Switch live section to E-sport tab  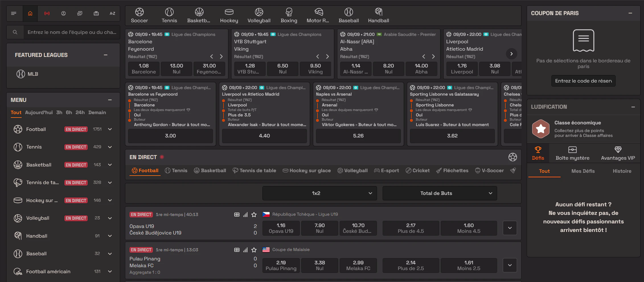(x=386, y=170)
